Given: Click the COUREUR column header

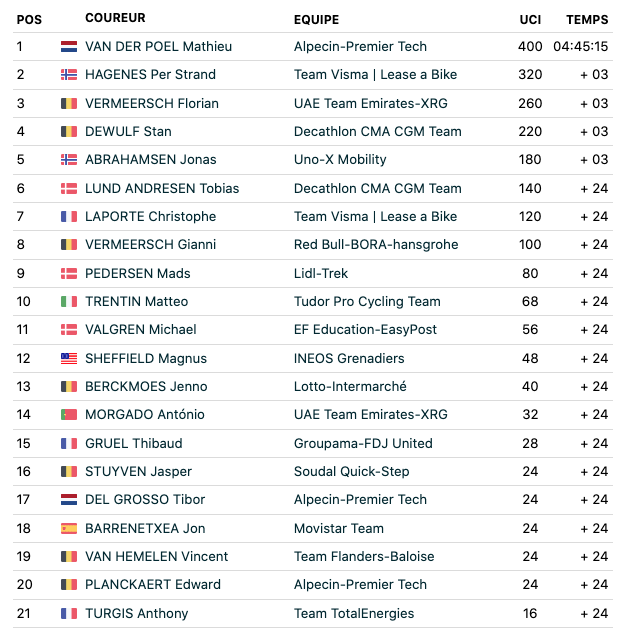Looking at the screenshot, I should point(115,18).
